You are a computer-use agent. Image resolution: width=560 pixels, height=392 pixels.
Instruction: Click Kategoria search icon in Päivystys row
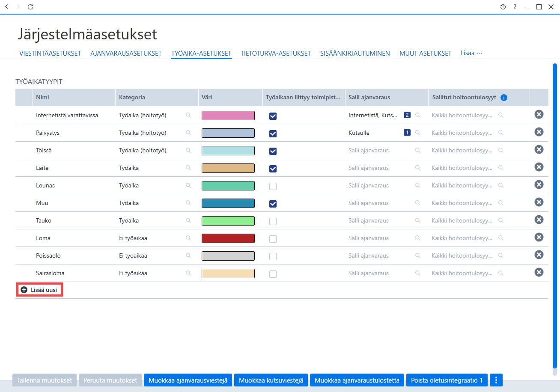[188, 133]
